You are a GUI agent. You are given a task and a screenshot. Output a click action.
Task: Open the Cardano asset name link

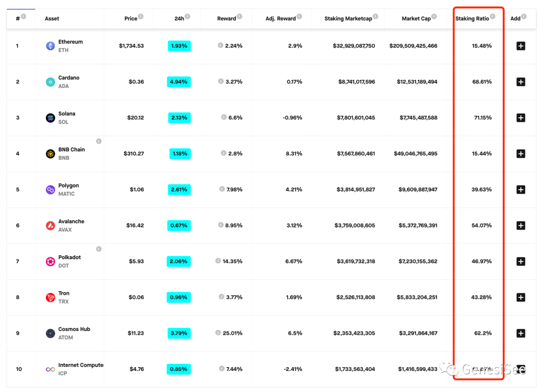coord(69,77)
